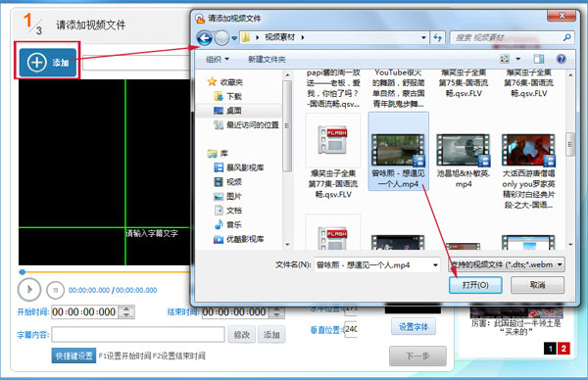588x380 pixels.
Task: Select file 爆笑虫子全集第76集
Action: 529,83
